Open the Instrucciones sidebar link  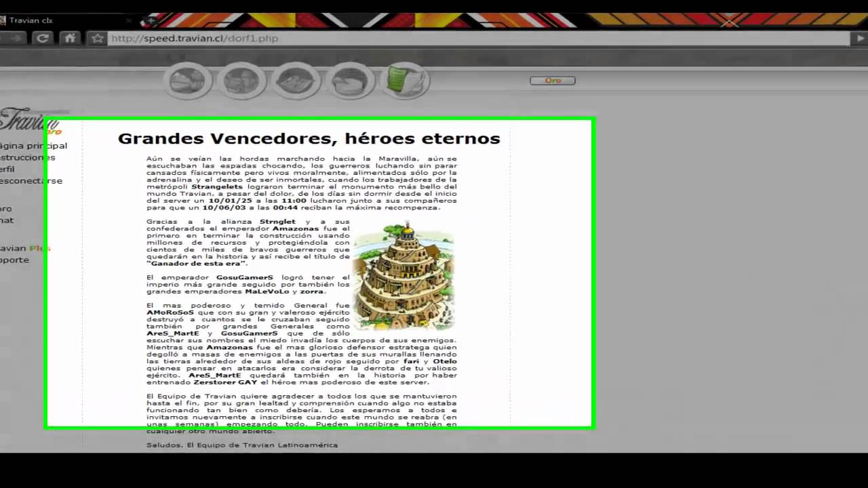pyautogui.click(x=28, y=157)
